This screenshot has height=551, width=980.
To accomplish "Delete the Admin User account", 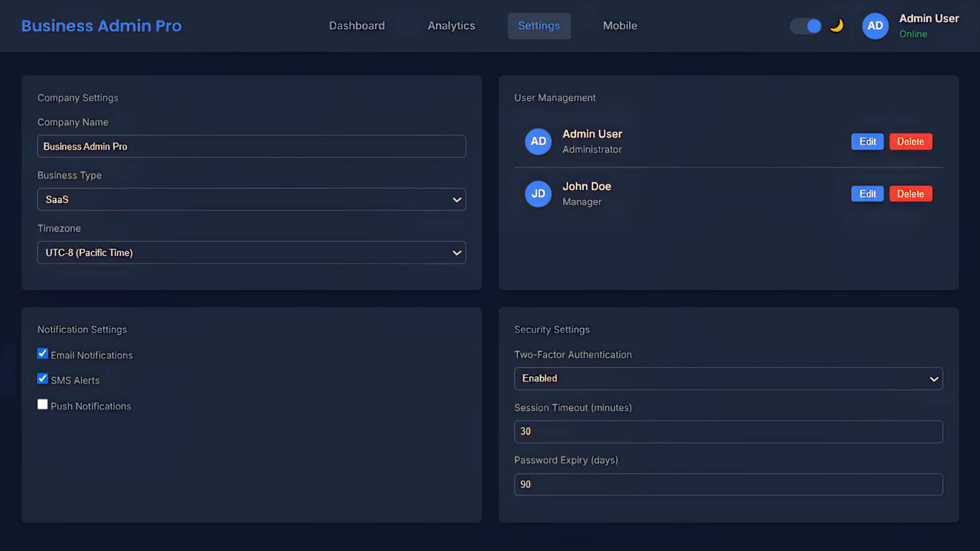I will pyautogui.click(x=910, y=141).
